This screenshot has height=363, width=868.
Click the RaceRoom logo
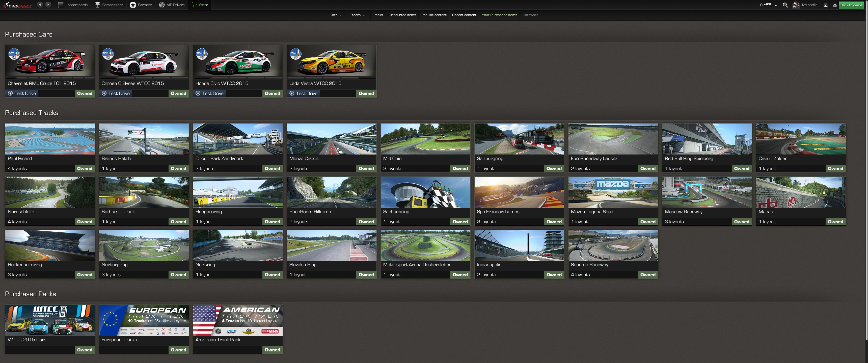click(x=17, y=5)
